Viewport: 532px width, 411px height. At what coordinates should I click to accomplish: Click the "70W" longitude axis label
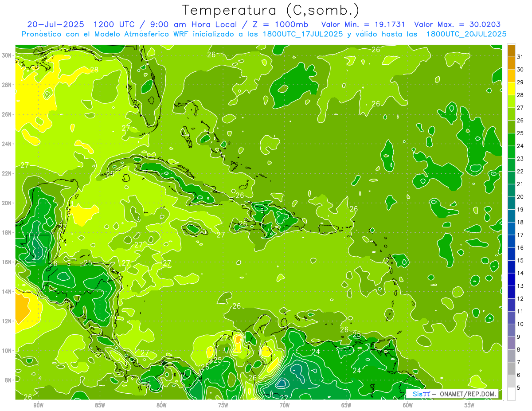(x=285, y=405)
